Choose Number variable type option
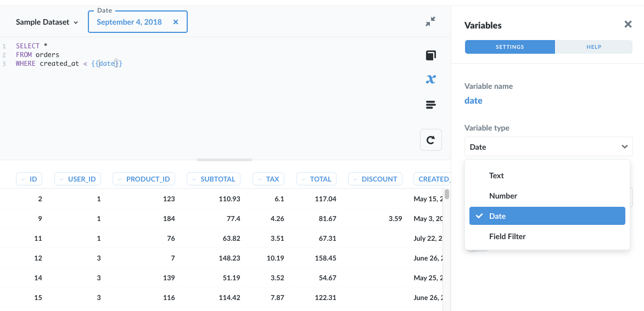This screenshot has height=311, width=644. pos(503,196)
